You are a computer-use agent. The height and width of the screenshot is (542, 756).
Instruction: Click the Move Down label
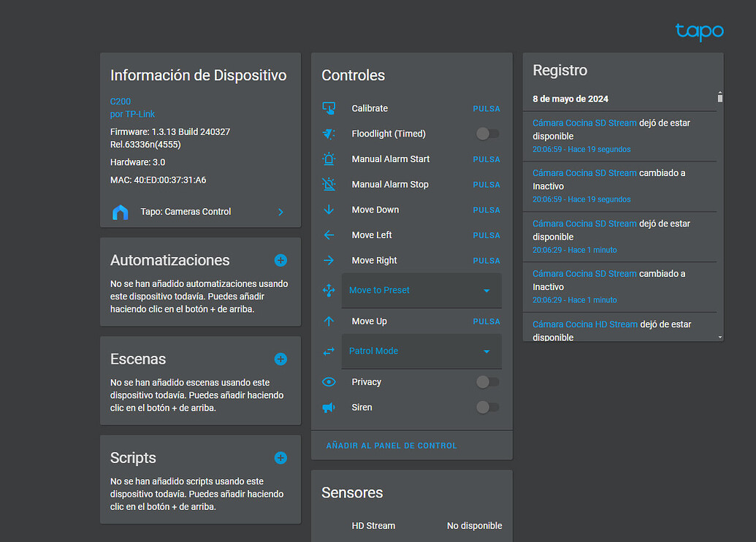click(375, 210)
